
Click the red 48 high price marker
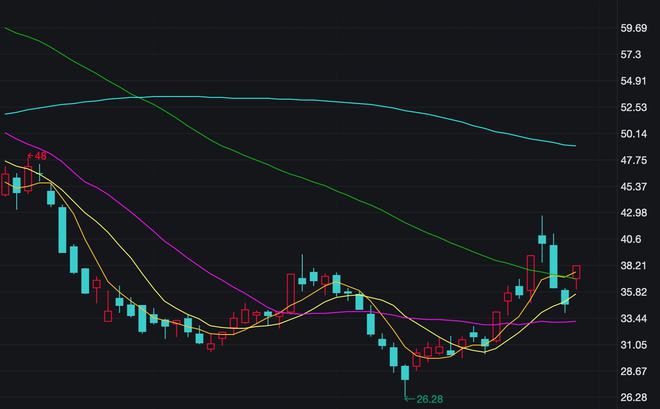(40, 156)
